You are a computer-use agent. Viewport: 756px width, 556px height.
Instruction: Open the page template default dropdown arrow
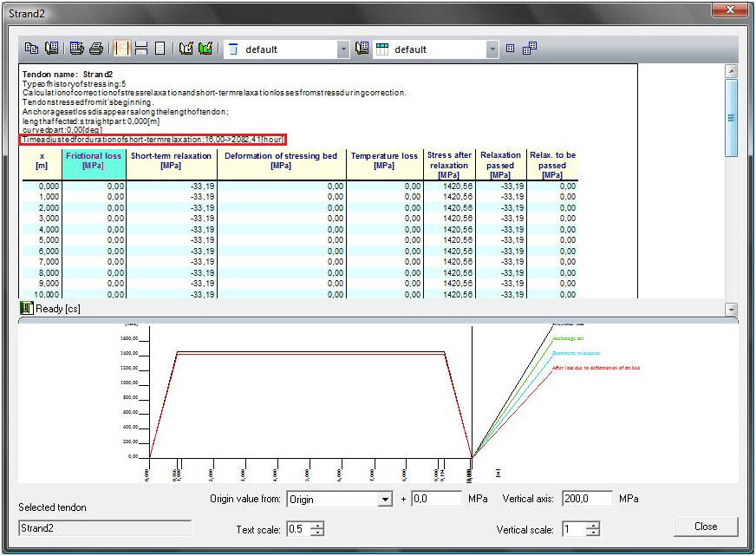click(x=342, y=49)
